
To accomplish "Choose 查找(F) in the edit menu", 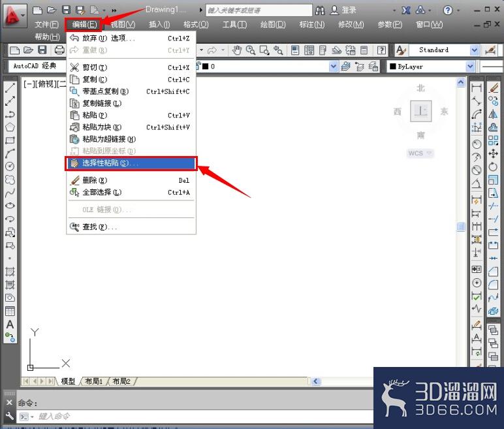I will 131,227.
